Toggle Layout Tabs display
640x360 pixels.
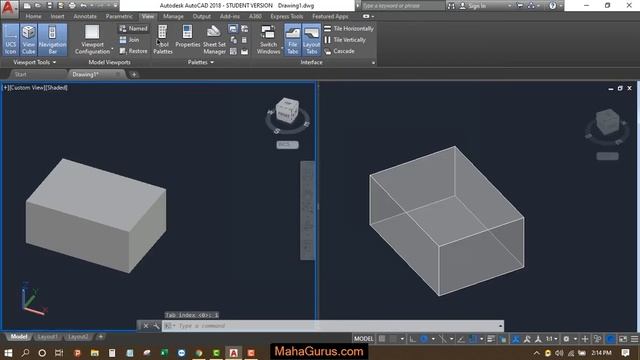click(311, 39)
